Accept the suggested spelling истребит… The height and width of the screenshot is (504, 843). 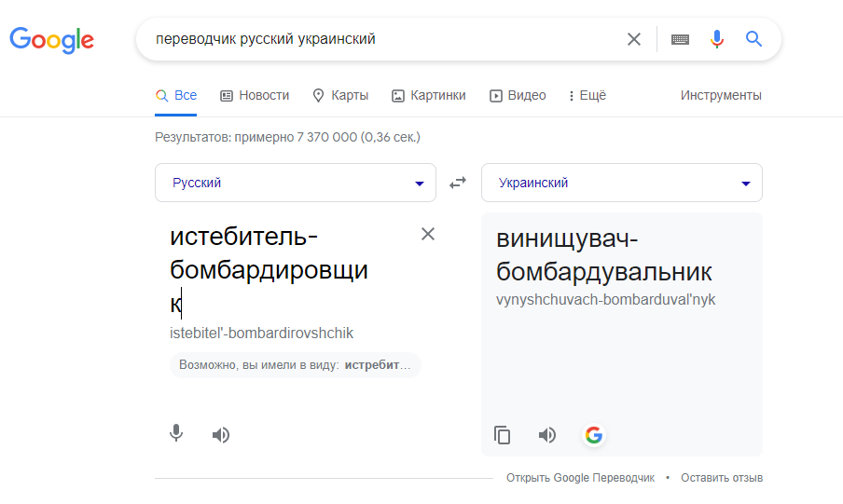(x=378, y=365)
